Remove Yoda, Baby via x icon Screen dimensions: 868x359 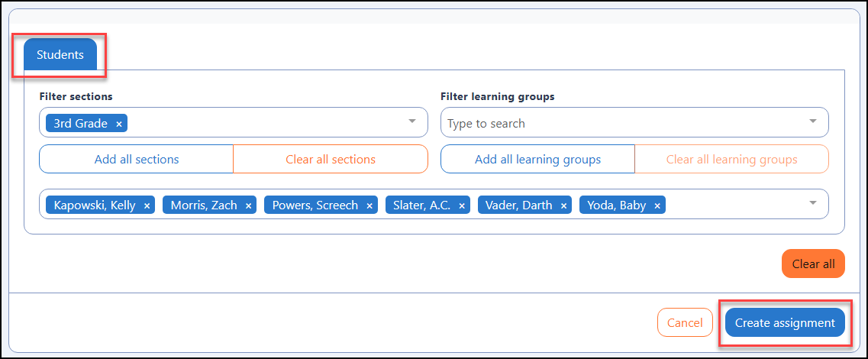657,205
